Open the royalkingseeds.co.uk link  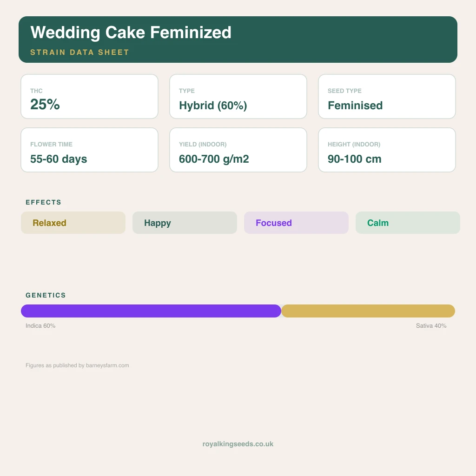point(238,444)
